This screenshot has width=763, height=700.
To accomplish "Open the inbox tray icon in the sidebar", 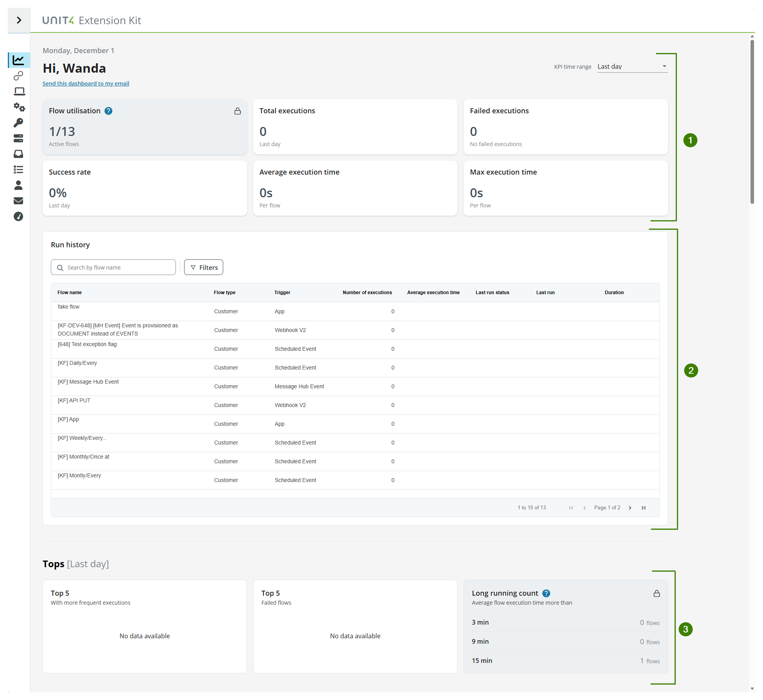I will [19, 154].
